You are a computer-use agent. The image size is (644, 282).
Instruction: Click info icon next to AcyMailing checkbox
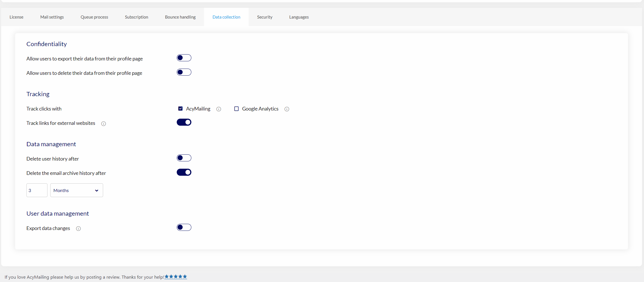[219, 109]
